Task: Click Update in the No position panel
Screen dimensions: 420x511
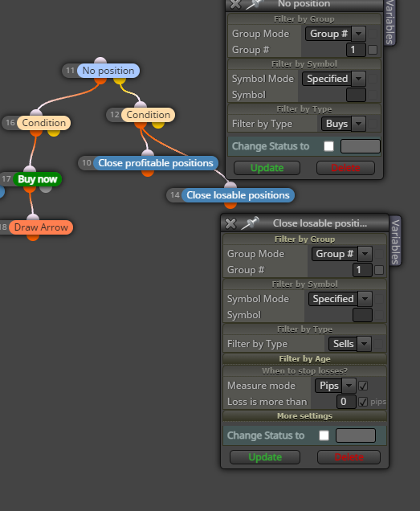Action: (x=267, y=168)
